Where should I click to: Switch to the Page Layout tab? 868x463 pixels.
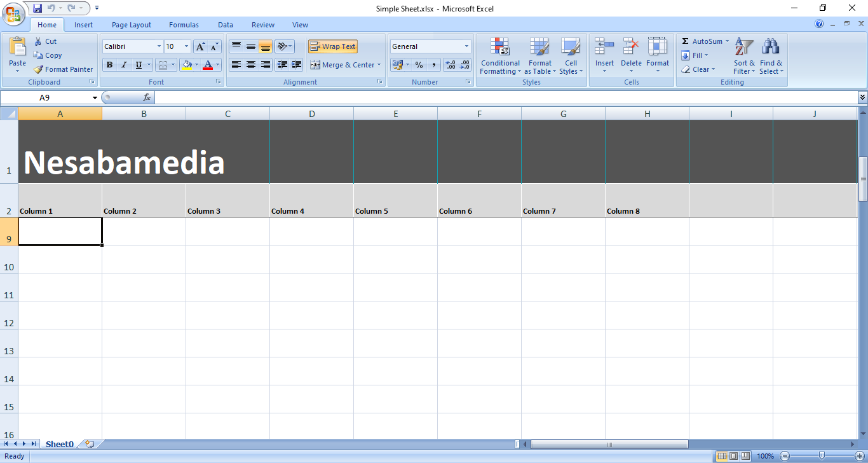(x=131, y=25)
